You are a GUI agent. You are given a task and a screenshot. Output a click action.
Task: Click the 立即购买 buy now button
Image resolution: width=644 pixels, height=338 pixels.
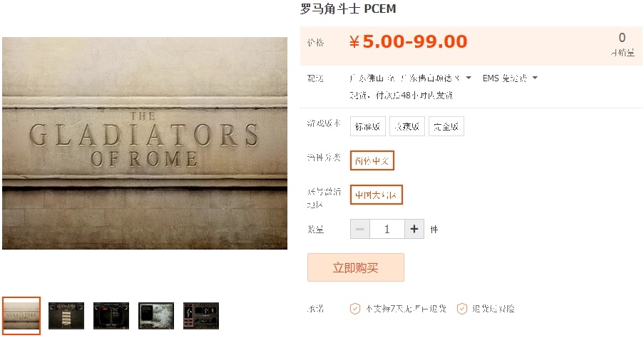(x=355, y=267)
